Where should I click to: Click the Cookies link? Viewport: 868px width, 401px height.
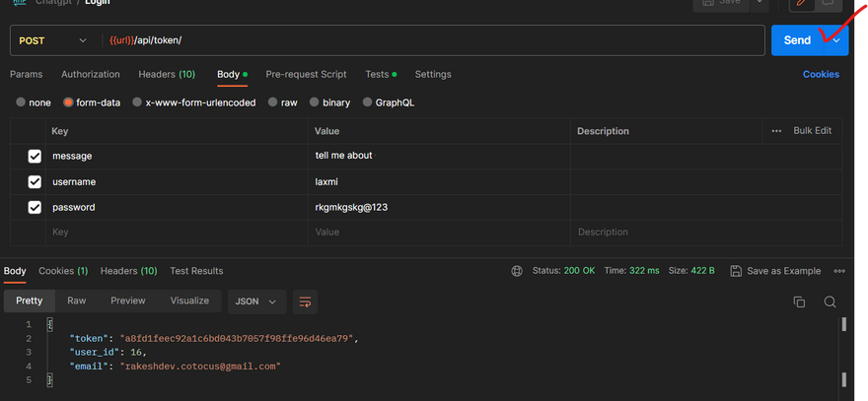[x=821, y=74]
